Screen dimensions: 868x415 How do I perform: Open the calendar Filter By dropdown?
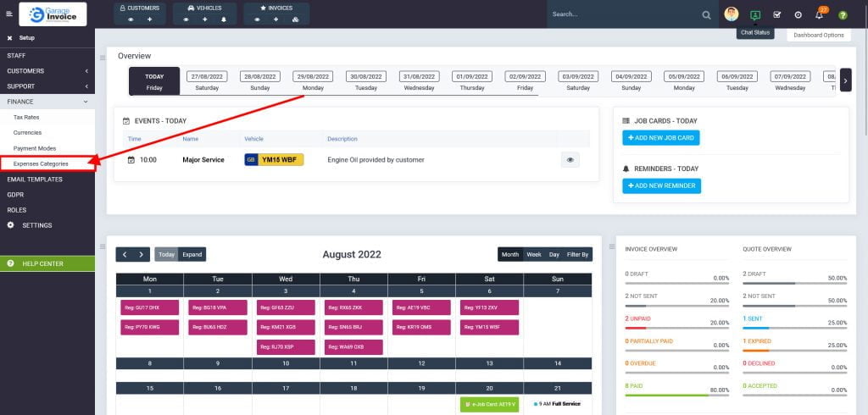[577, 254]
